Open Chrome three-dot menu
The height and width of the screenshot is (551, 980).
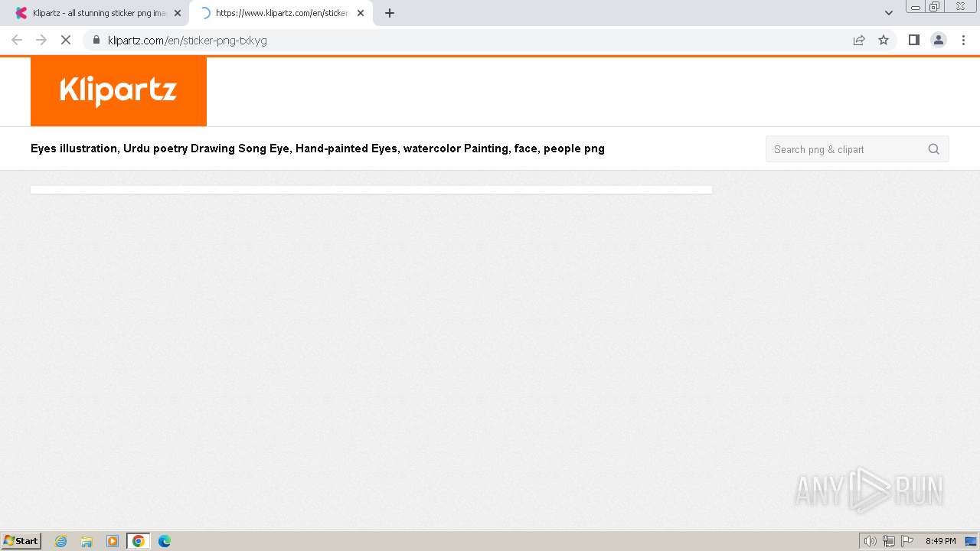963,40
